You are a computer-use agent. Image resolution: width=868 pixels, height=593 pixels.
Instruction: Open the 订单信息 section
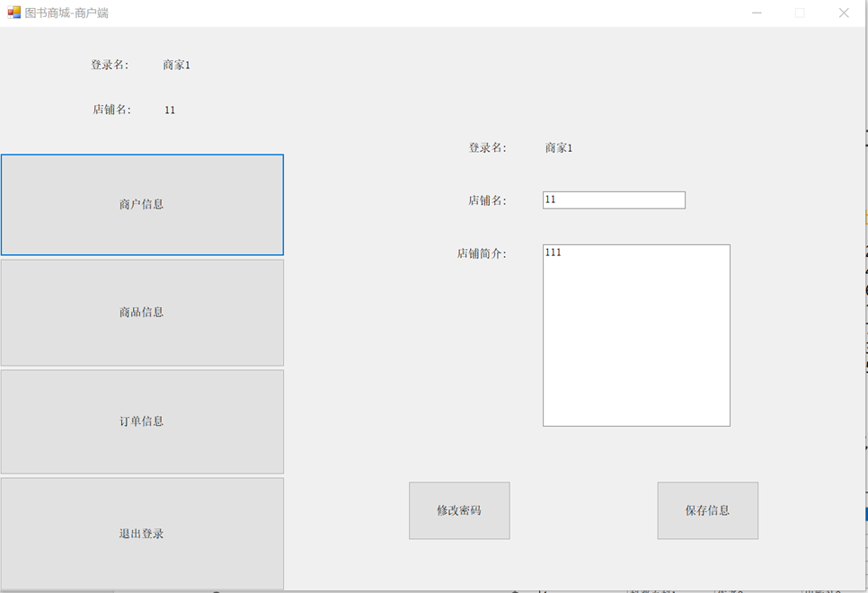[142, 422]
